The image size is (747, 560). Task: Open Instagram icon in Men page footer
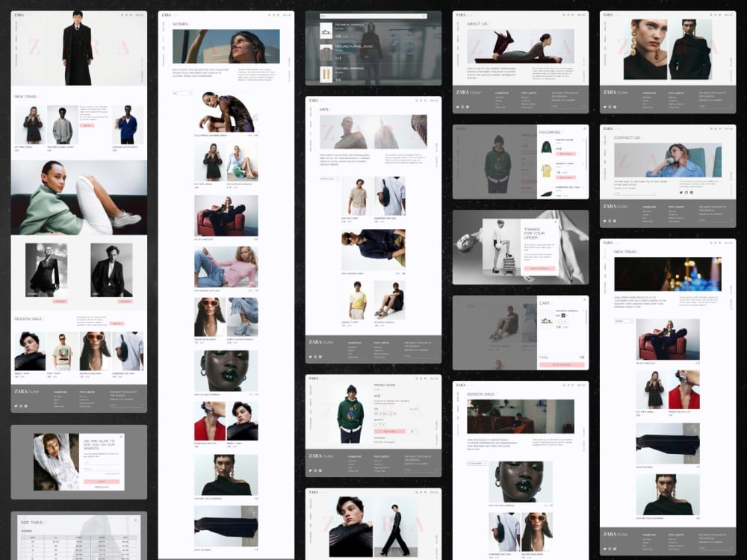pos(315,357)
